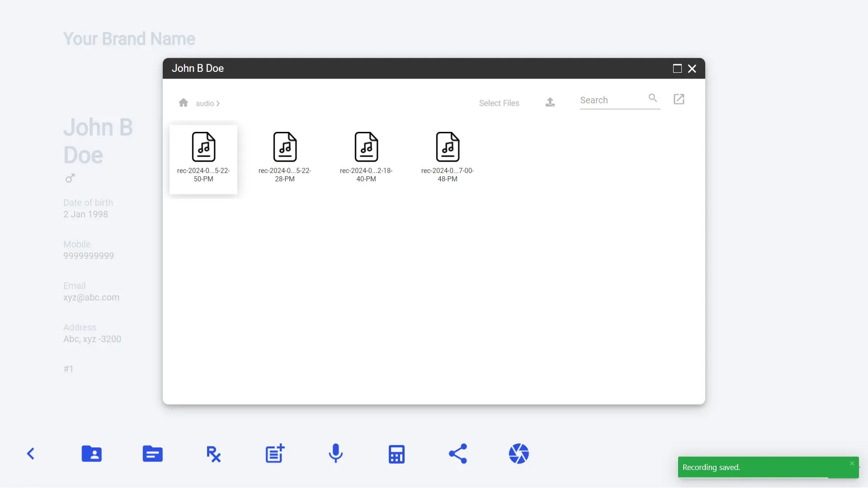Select the new note icon
Screen dimensions: 868x488
tap(275, 454)
